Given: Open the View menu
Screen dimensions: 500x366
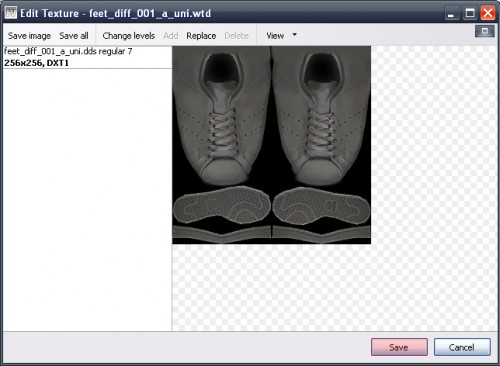Looking at the screenshot, I should tap(275, 36).
